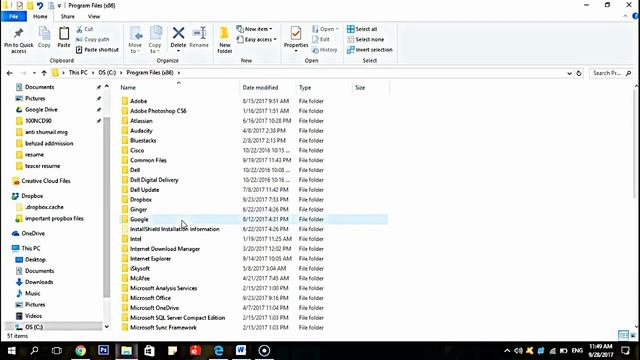Sort by the Type column header
The width and height of the screenshot is (640, 360).
pyautogui.click(x=323, y=87)
